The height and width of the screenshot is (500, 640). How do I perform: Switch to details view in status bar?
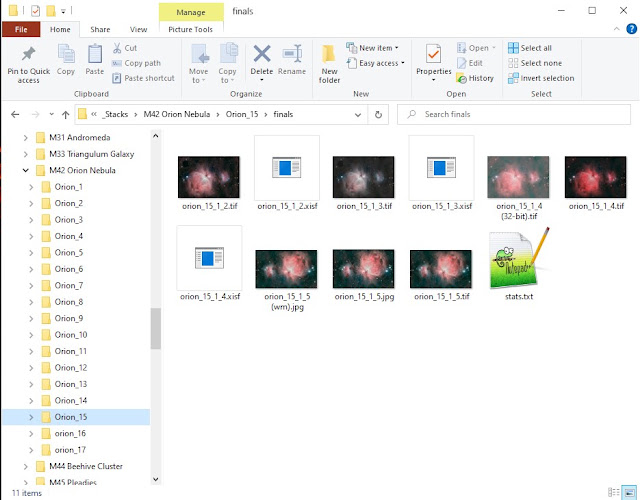613,492
